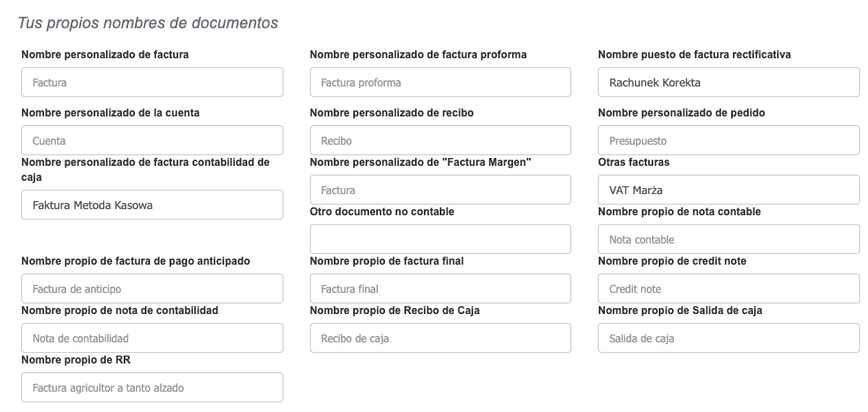Click the 'Nombre personalizado de recibo' input

(440, 140)
